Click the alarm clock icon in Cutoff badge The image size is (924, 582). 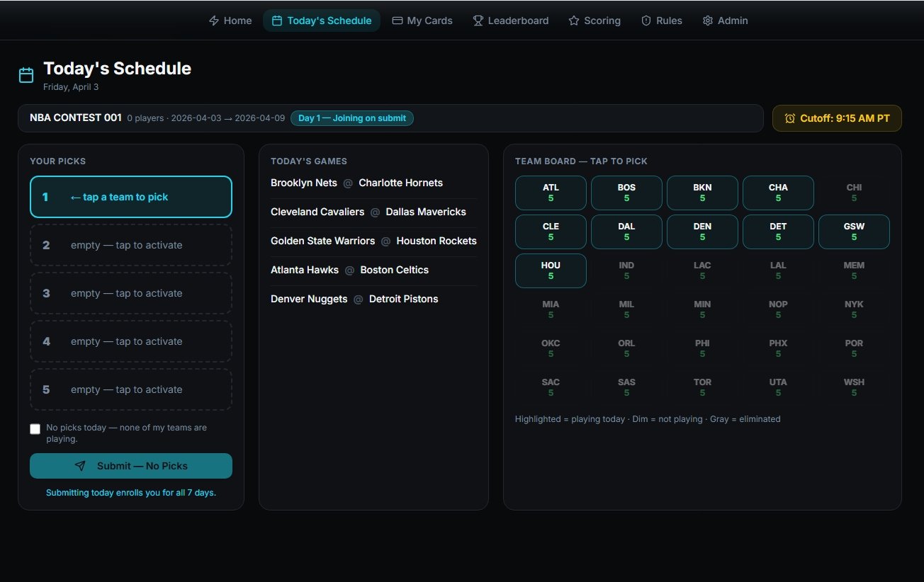(x=790, y=118)
